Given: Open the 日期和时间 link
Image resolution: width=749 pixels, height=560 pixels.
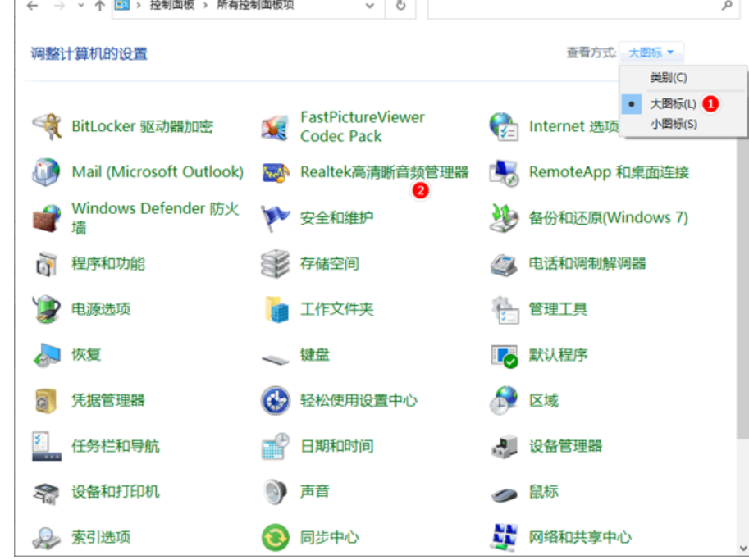Looking at the screenshot, I should 337,447.
